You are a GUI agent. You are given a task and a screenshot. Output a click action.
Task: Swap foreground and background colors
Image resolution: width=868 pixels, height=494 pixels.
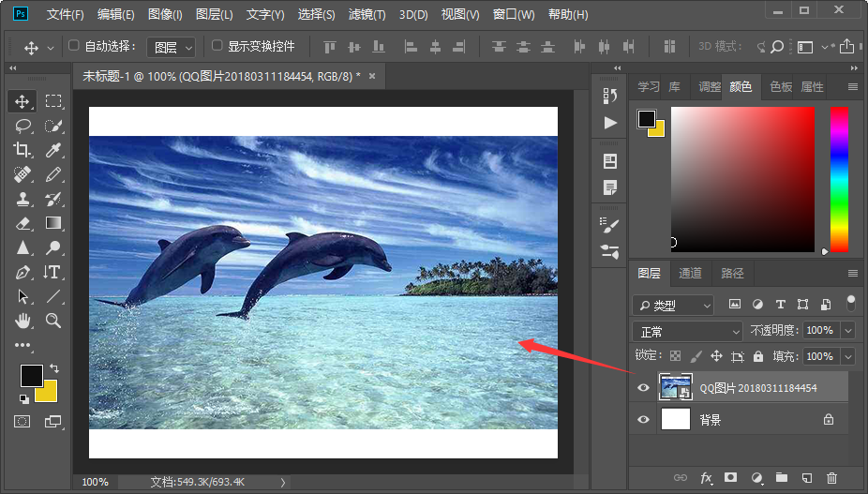tap(54, 367)
